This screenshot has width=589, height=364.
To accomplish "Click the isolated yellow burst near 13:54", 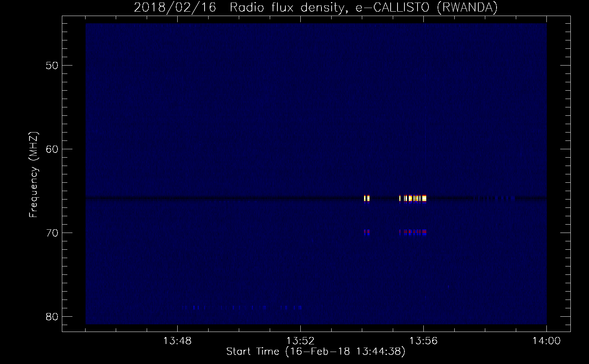I will click(367, 198).
